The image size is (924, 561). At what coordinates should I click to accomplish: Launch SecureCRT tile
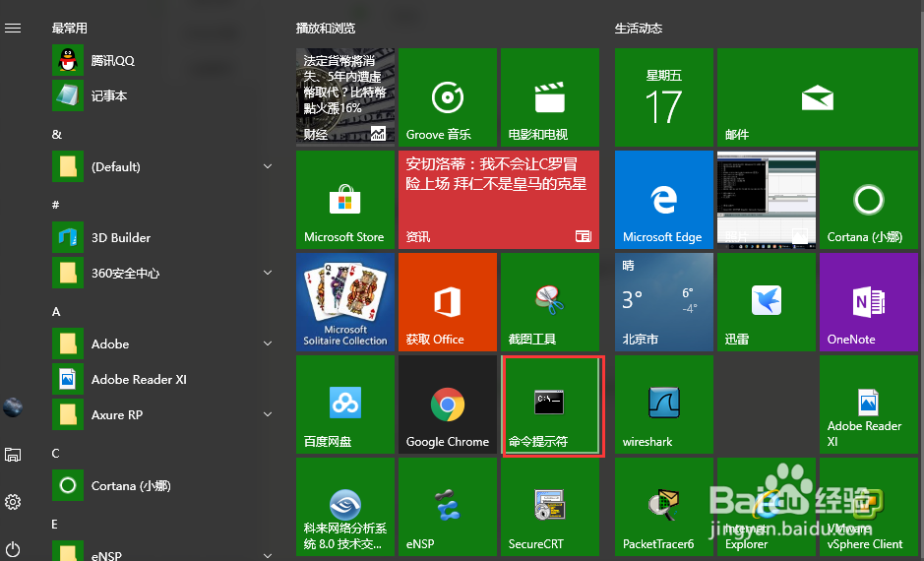pos(550,507)
